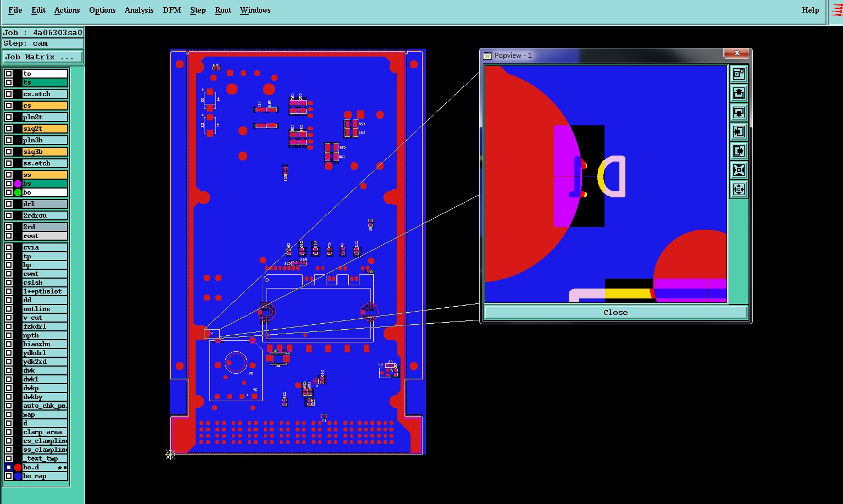Select the 'npth' layer name

tap(45, 335)
